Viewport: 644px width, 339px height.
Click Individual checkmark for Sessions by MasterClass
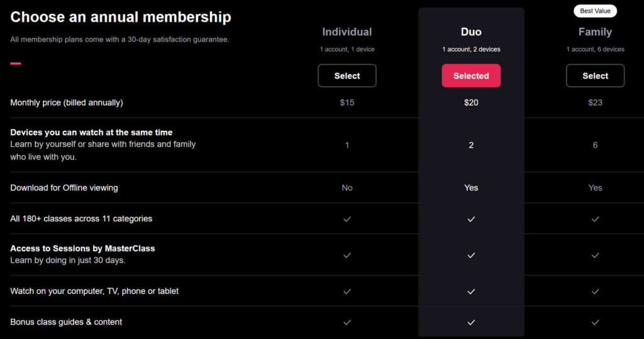[347, 255]
